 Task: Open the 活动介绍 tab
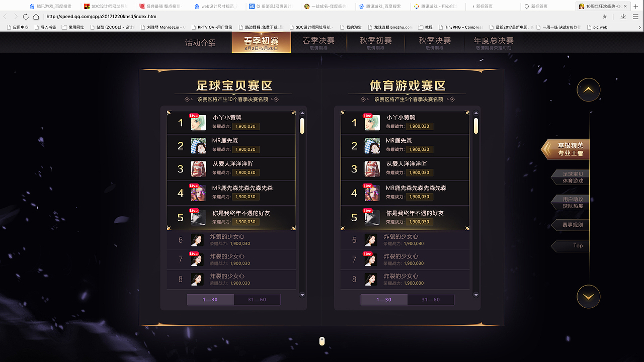[200, 43]
